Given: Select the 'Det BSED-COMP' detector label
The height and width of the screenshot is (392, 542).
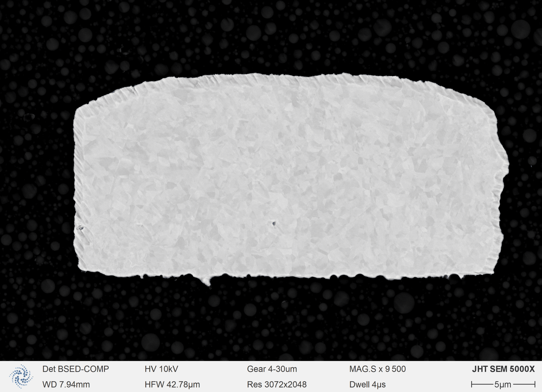Looking at the screenshot, I should (76, 369).
